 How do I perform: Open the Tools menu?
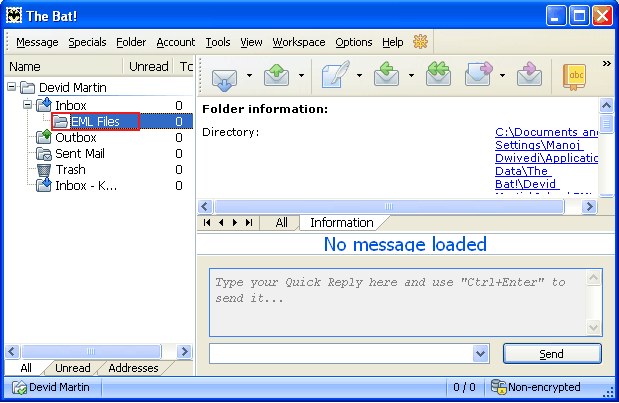(x=218, y=42)
